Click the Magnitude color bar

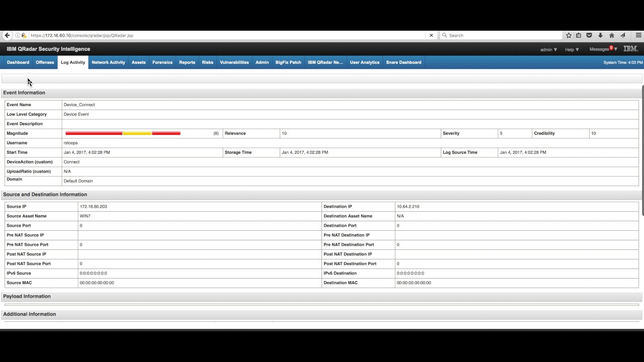tap(123, 133)
